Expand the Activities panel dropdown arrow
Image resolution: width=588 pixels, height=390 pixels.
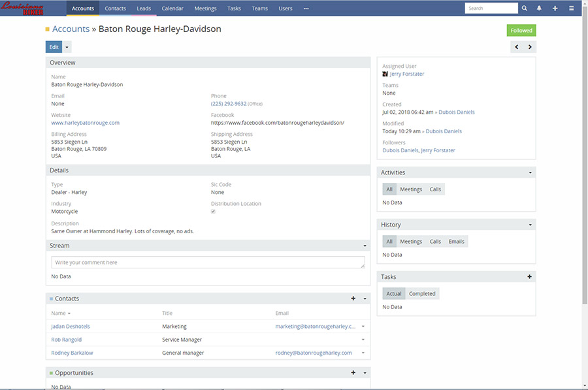[x=530, y=173]
